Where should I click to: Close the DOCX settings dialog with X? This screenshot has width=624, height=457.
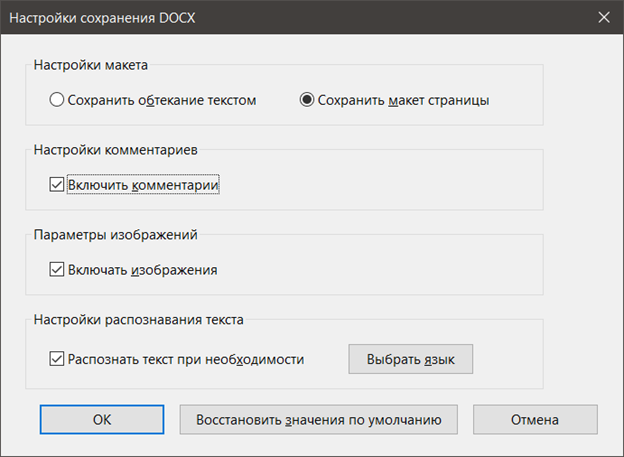pyautogui.click(x=604, y=17)
